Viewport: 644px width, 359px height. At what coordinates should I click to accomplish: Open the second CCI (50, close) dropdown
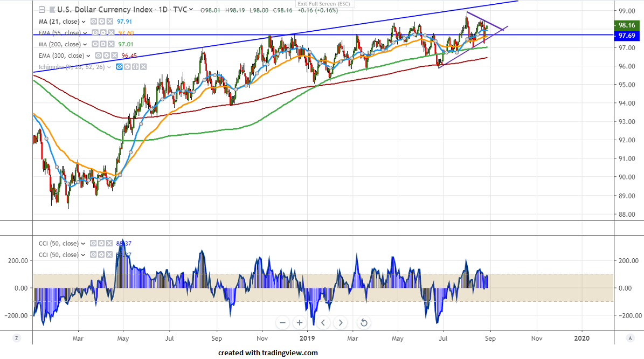(84, 255)
